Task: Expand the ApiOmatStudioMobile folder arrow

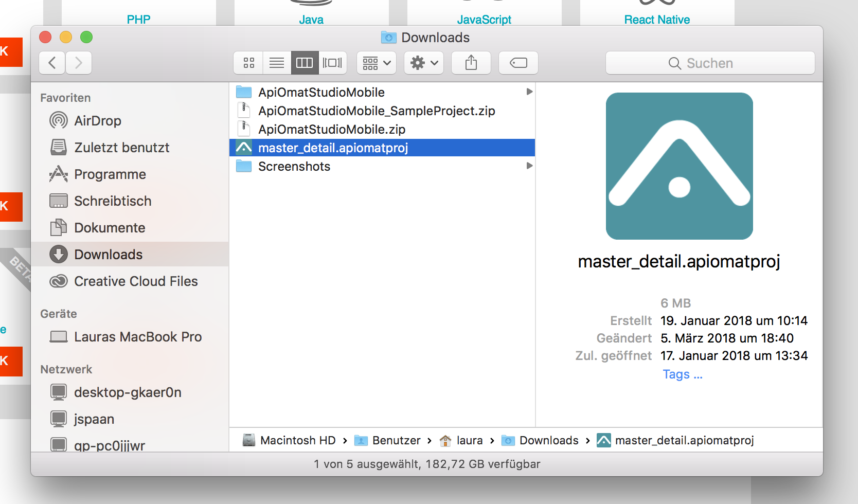Action: point(529,92)
